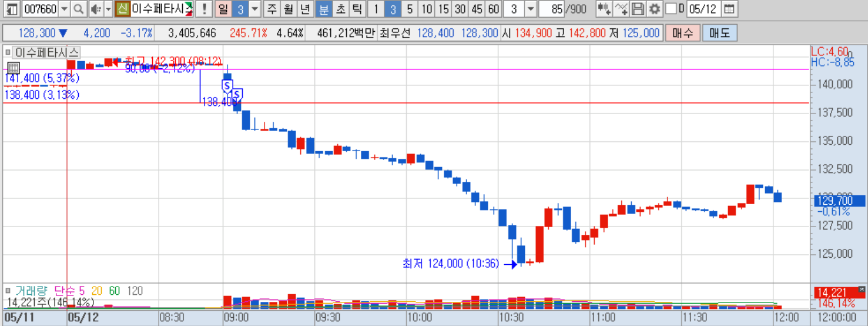
Task: Click the add line indicator icon
Action: pyautogui.click(x=621, y=9)
